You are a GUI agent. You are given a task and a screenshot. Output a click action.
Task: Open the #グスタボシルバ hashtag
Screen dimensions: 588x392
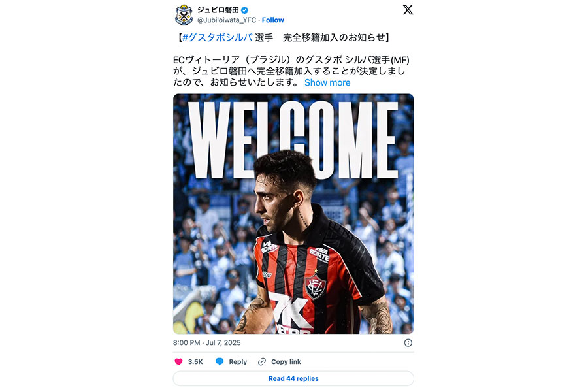click(x=217, y=37)
